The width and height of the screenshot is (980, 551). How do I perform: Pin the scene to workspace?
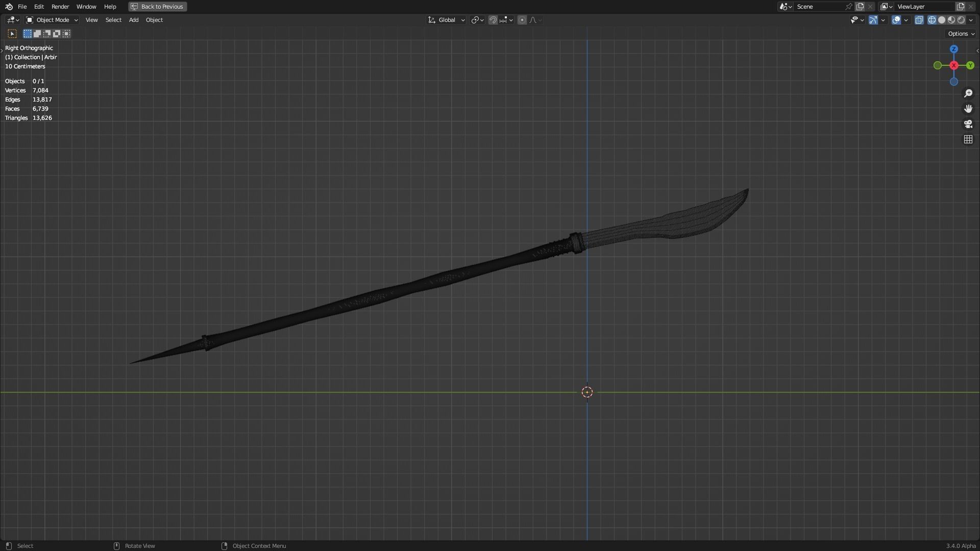849,7
